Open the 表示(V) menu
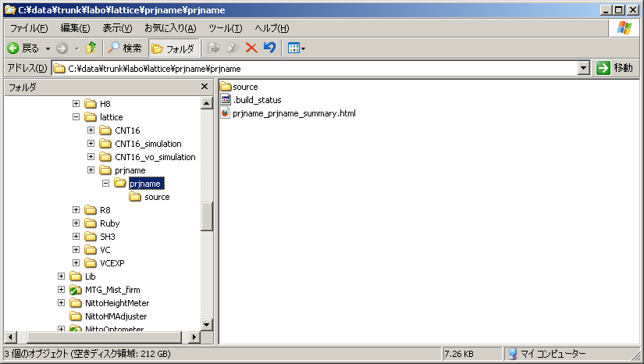644x364 pixels. (117, 28)
